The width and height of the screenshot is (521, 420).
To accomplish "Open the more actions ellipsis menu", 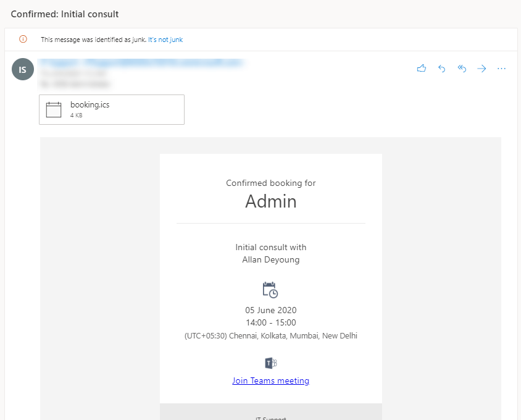I will [501, 69].
